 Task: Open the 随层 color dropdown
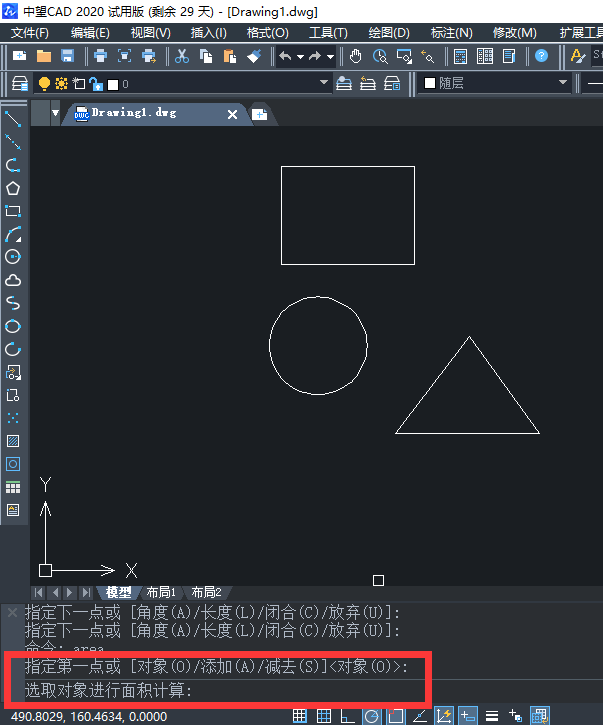click(x=563, y=83)
